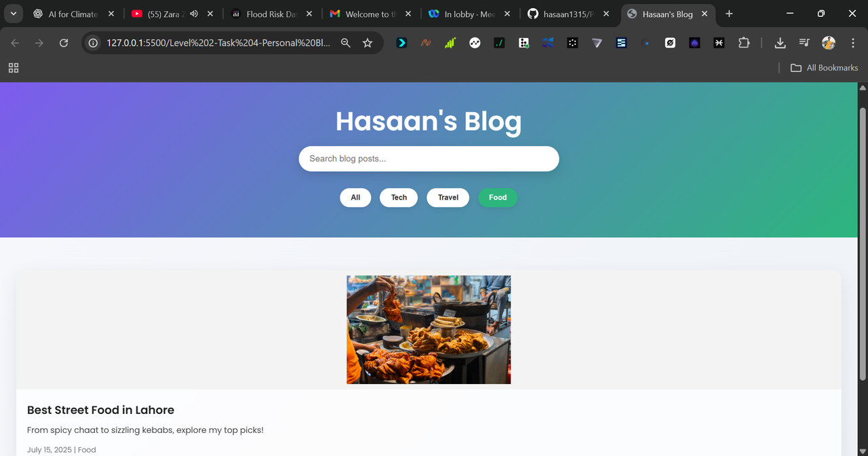This screenshot has height=456, width=868.
Task: Reload the current page
Action: click(64, 43)
